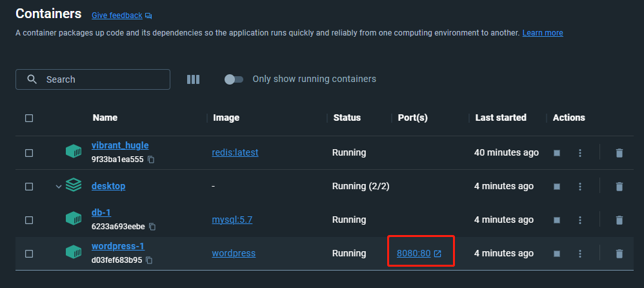Delete the vibrant_hugle container

619,153
